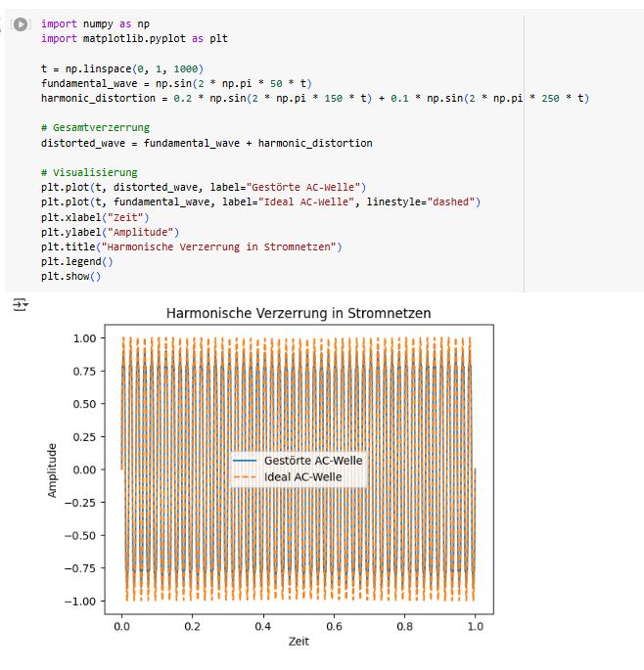Place cursor in 'import numpy as np' line
The width and height of the screenshot is (644, 670).
tap(96, 22)
